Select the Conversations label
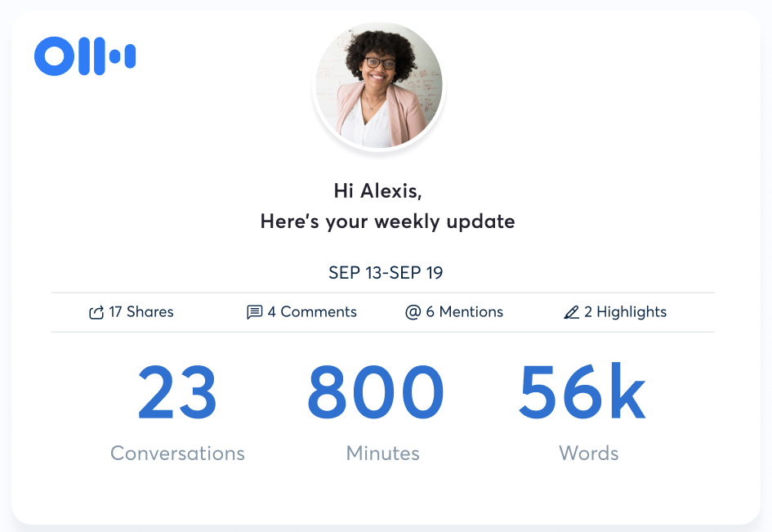The image size is (772, 532). coord(177,453)
